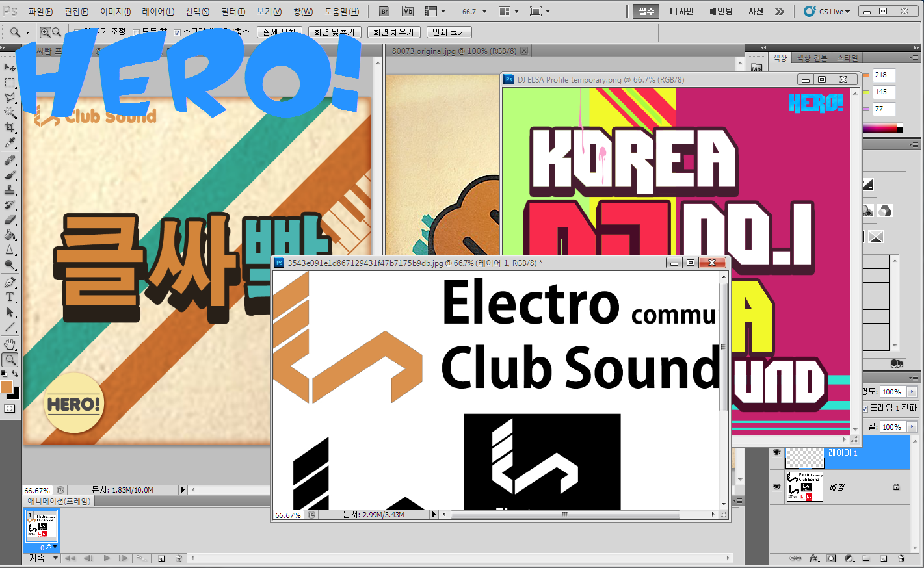Select the Paint Bucket tool
Viewport: 924px width, 568px height.
[10, 235]
